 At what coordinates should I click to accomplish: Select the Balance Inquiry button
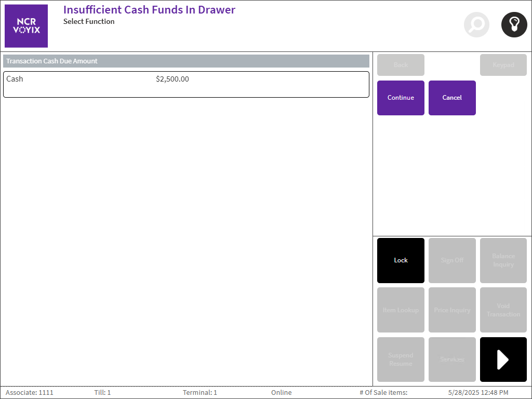[503, 260]
